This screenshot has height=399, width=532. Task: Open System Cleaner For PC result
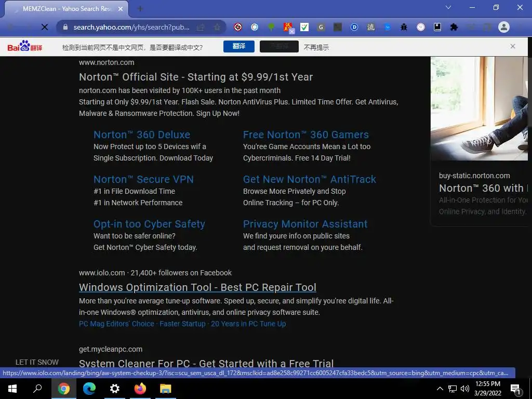206,363
